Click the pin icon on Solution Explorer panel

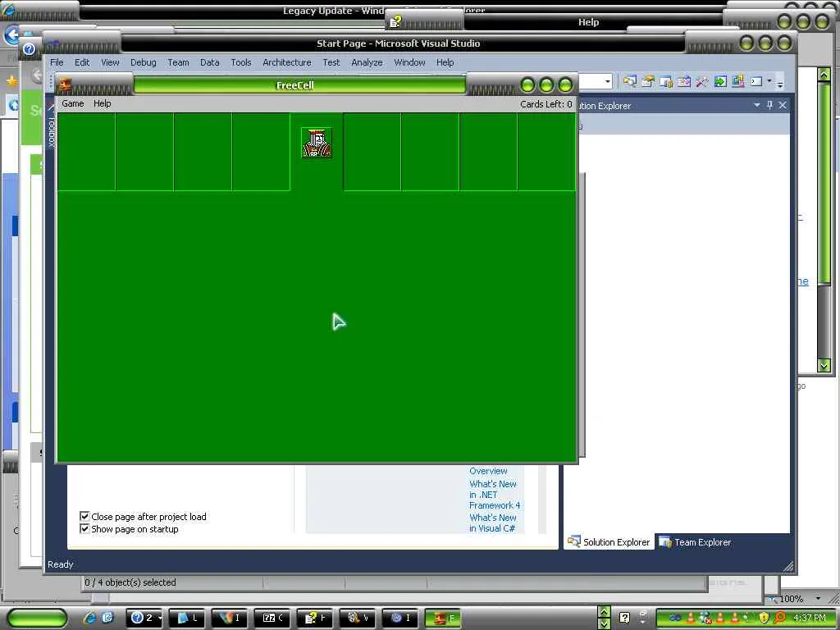[x=769, y=105]
